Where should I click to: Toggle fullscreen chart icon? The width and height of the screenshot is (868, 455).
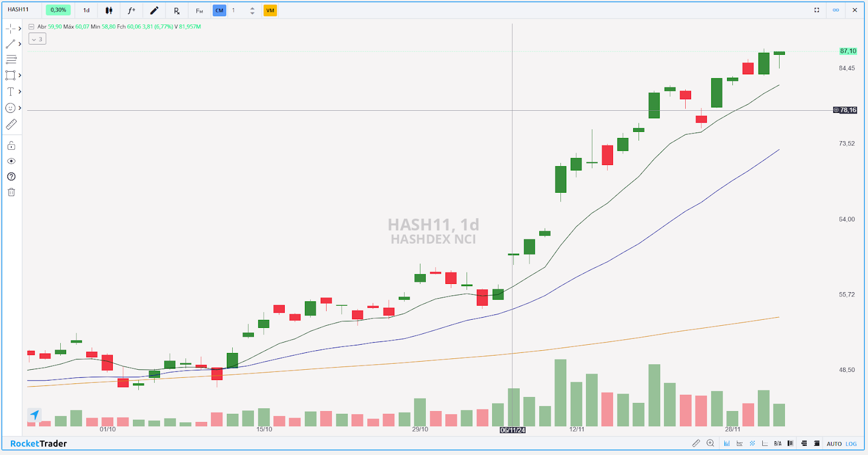point(816,10)
